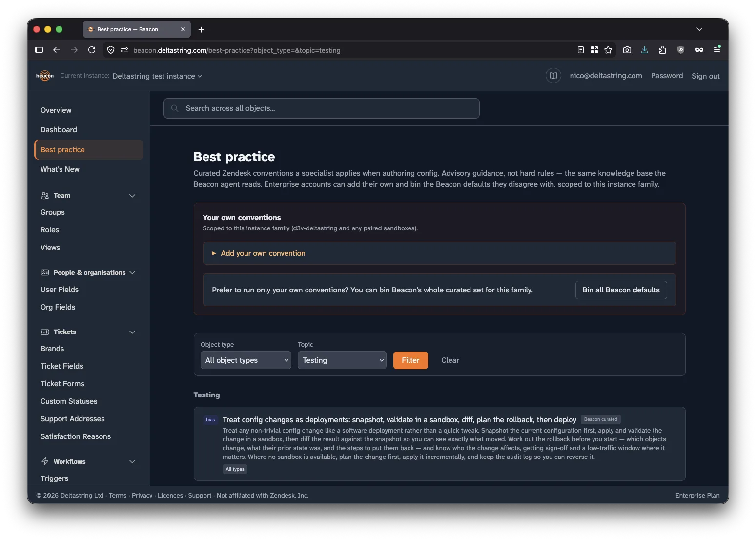Click the Workflows lightning icon
The height and width of the screenshot is (540, 756).
[45, 461]
